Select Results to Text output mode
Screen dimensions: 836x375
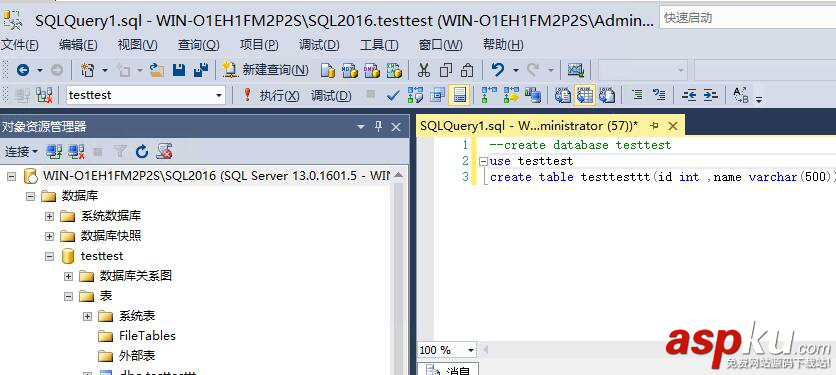[x=563, y=95]
